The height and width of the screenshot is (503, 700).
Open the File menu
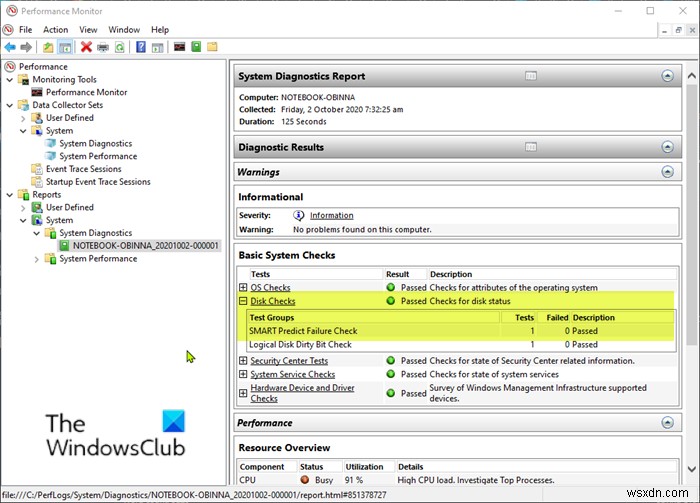pyautogui.click(x=25, y=29)
